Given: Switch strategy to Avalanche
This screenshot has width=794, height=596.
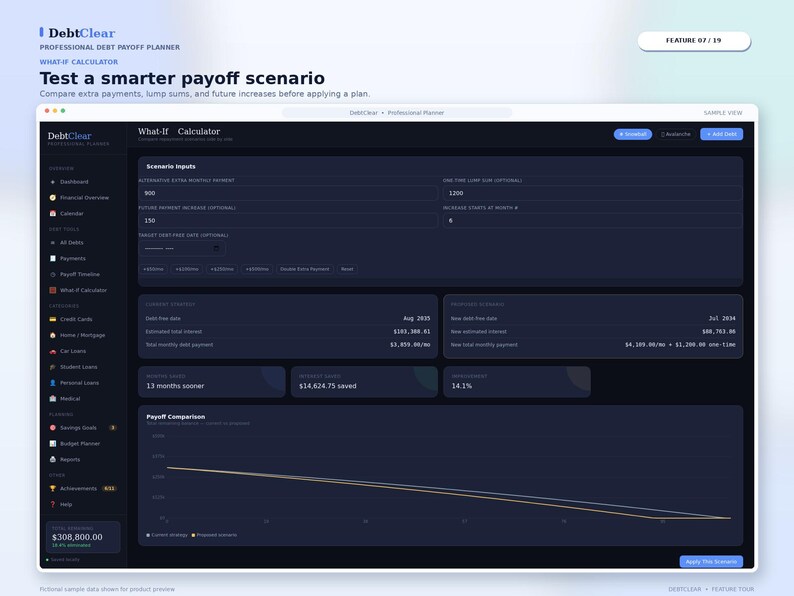Looking at the screenshot, I should click(x=676, y=134).
